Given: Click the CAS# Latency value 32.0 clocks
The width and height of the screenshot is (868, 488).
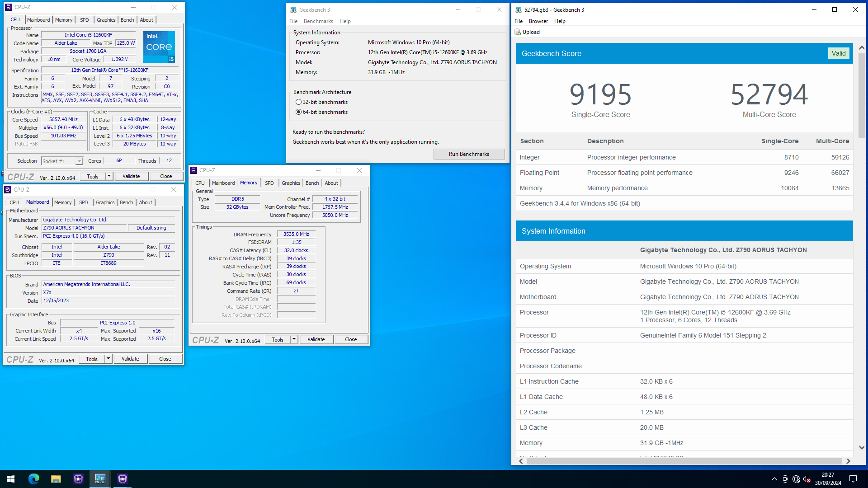Looking at the screenshot, I should [296, 250].
